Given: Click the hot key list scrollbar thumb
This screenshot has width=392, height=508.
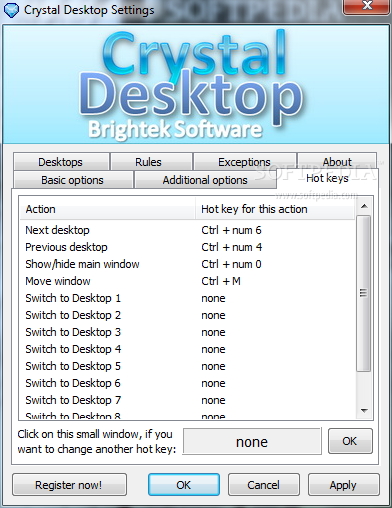Looking at the screenshot, I should 363,293.
